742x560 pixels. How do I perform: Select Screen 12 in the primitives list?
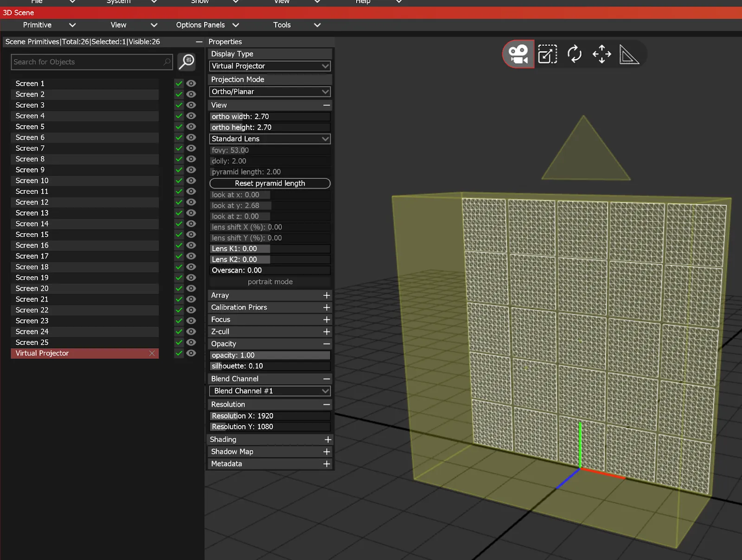tap(84, 202)
